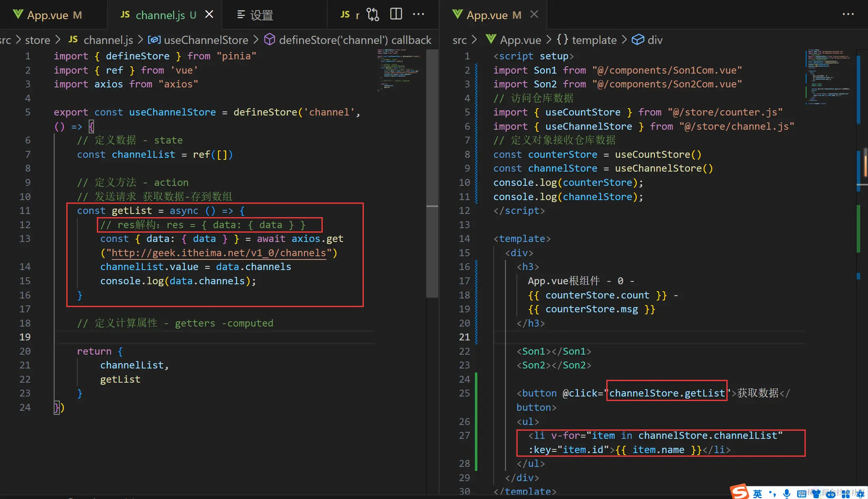Click '{{ item.name }}' in the li element
The height and width of the screenshot is (499, 868).
(x=658, y=450)
